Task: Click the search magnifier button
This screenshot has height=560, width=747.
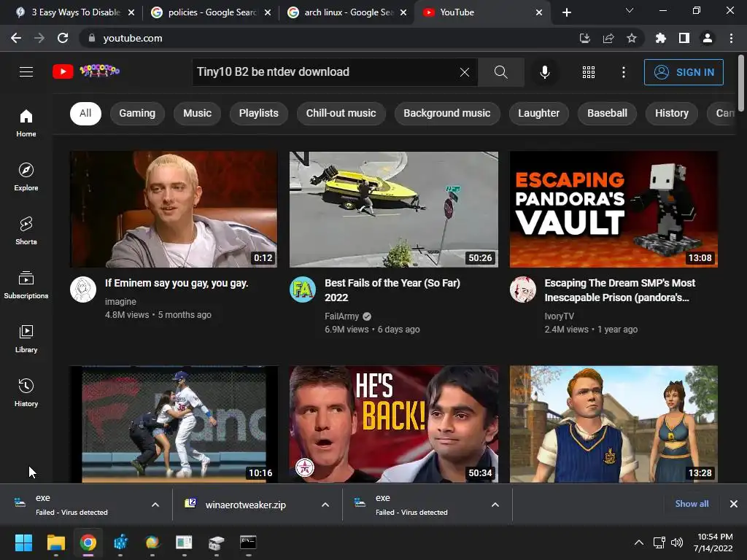Action: (x=500, y=72)
